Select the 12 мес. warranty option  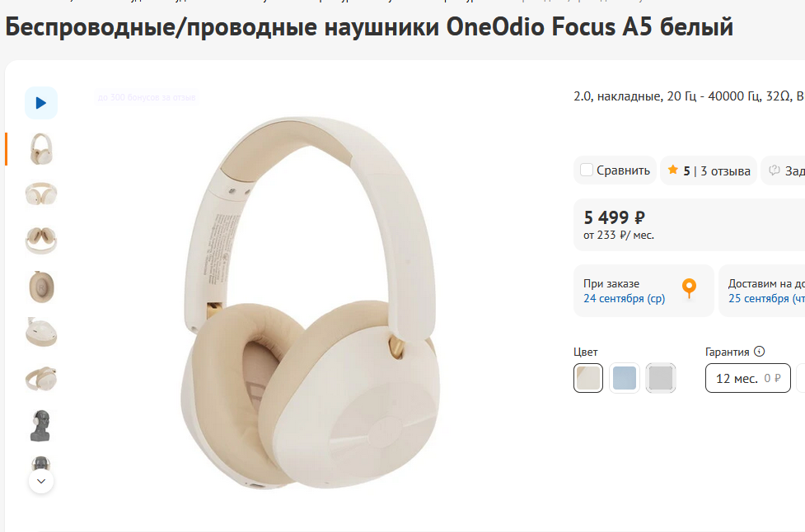748,378
